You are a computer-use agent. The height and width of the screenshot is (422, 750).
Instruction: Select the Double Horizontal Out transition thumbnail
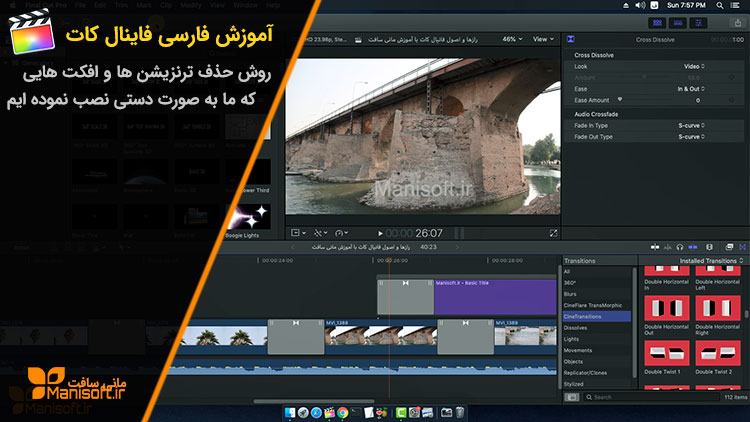(667, 308)
